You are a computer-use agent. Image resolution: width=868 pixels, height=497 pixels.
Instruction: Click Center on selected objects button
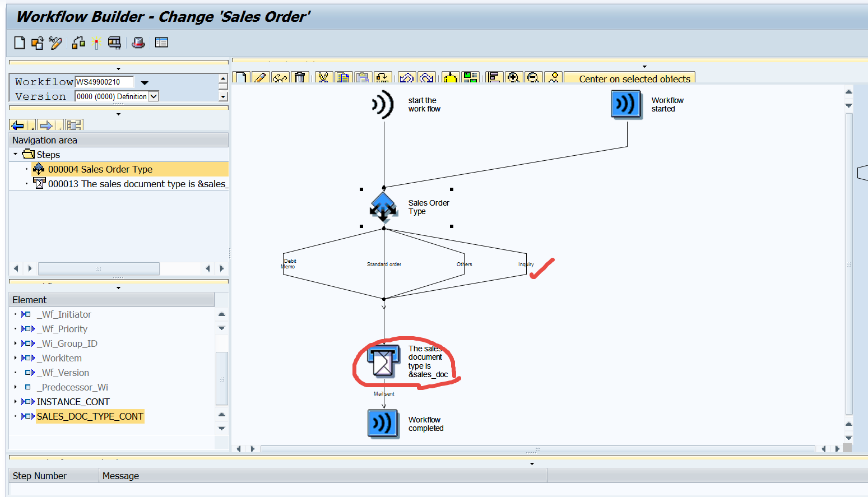630,78
